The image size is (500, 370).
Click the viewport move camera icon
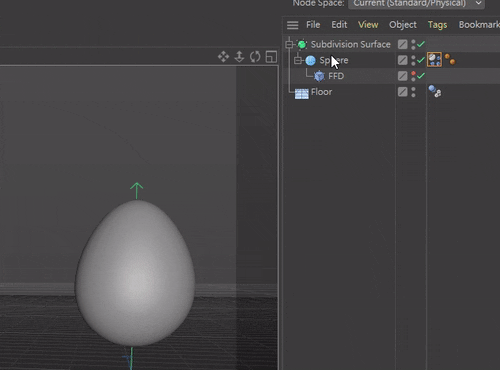223,57
